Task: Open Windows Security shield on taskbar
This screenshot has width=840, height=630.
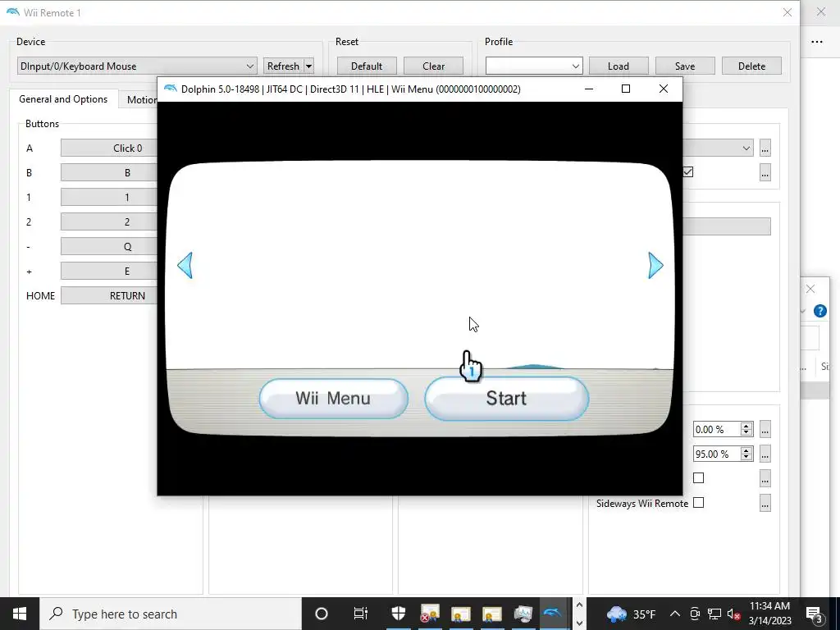Action: tap(399, 614)
